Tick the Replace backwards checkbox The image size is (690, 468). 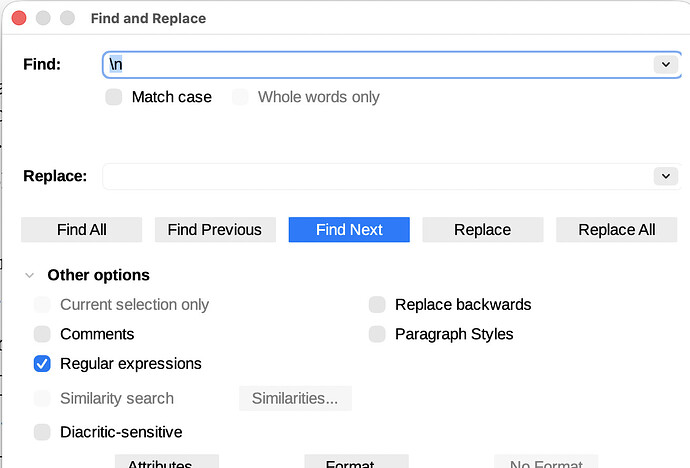coord(377,304)
